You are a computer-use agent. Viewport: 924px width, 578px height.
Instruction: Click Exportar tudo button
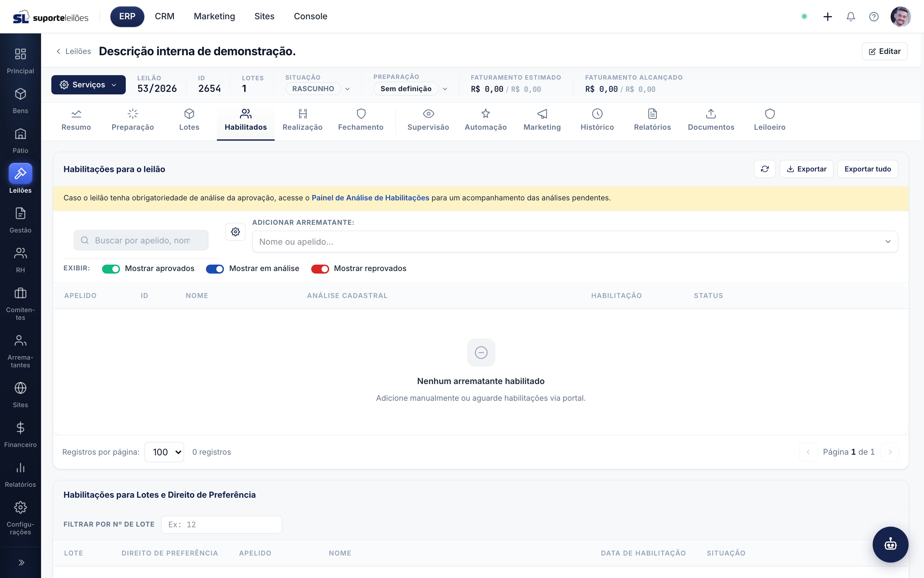tap(868, 169)
